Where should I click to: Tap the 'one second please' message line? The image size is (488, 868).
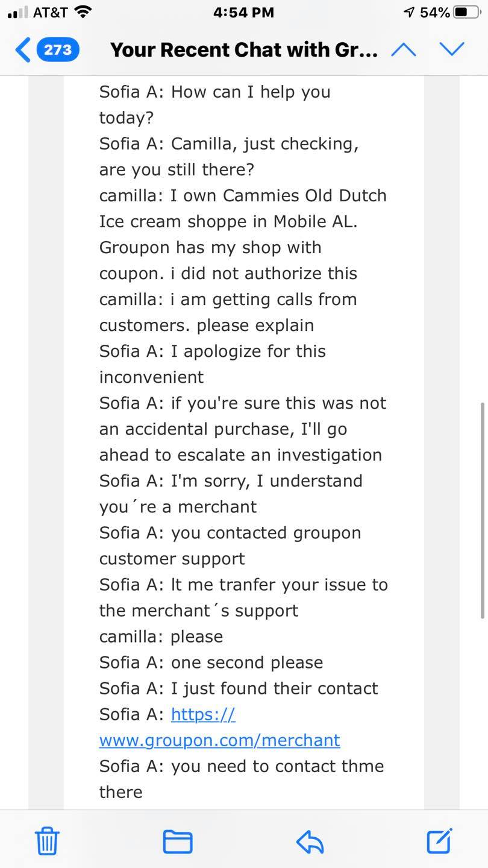(211, 662)
